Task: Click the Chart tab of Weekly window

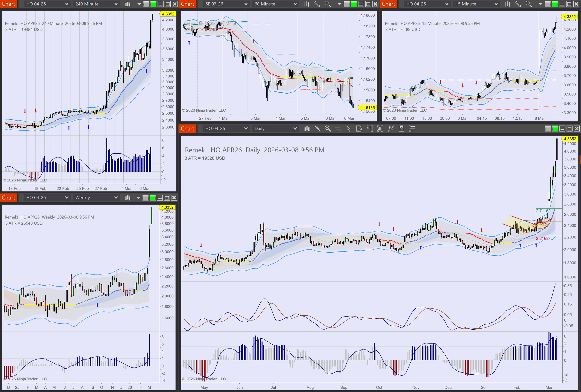Action: (9, 198)
